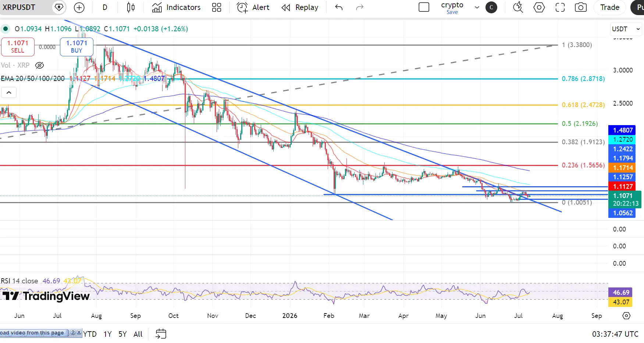This screenshot has width=644, height=343.
Task: Click the 2026 label on time axis
Action: click(x=290, y=316)
